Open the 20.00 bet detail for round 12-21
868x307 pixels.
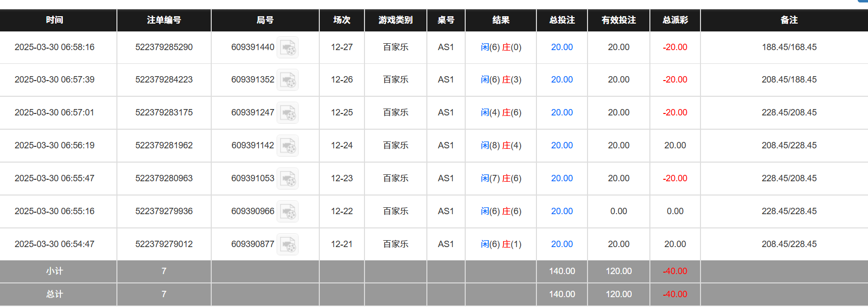tap(561, 244)
